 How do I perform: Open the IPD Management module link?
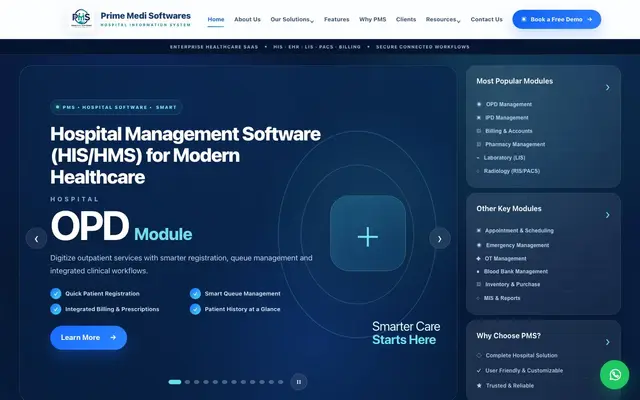click(507, 118)
